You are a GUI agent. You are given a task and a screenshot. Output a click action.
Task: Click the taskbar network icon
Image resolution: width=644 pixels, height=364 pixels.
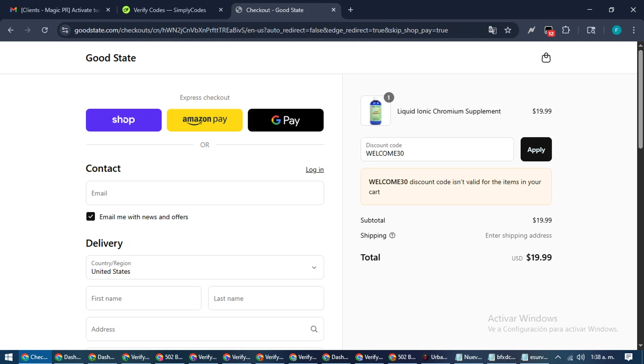pos(570,357)
